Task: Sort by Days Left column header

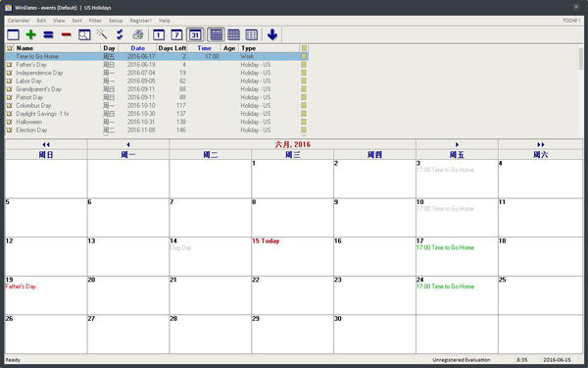Action: coord(172,48)
